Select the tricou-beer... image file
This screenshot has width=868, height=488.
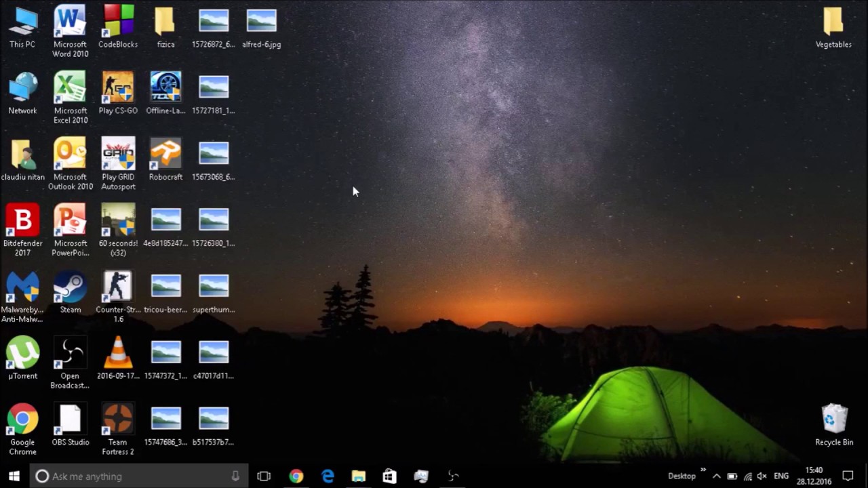click(165, 293)
